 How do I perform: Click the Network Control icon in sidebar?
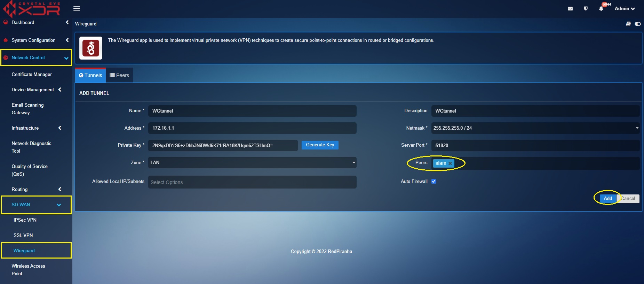coord(6,57)
